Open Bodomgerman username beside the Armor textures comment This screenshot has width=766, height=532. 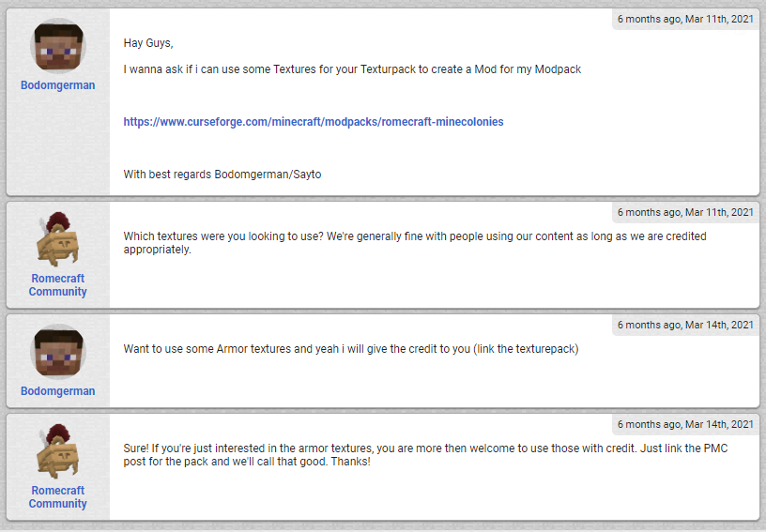point(58,391)
